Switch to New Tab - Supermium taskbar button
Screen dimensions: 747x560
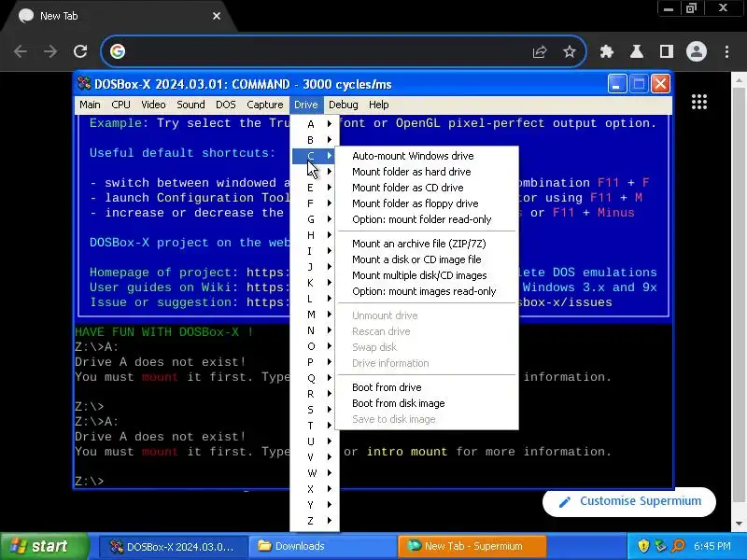472,546
